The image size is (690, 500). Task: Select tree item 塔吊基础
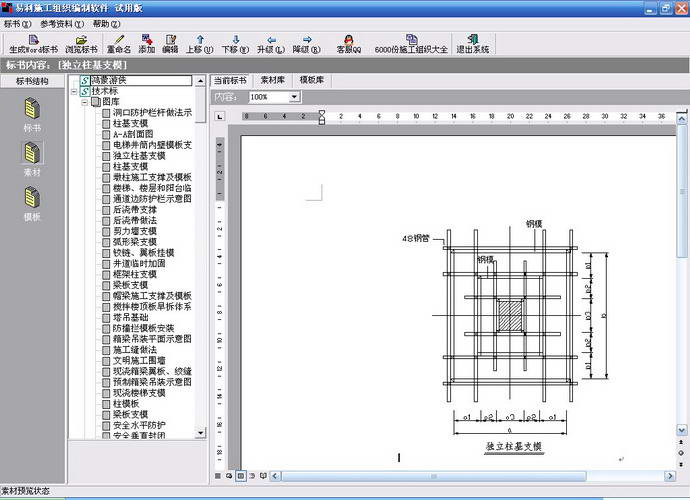130,317
